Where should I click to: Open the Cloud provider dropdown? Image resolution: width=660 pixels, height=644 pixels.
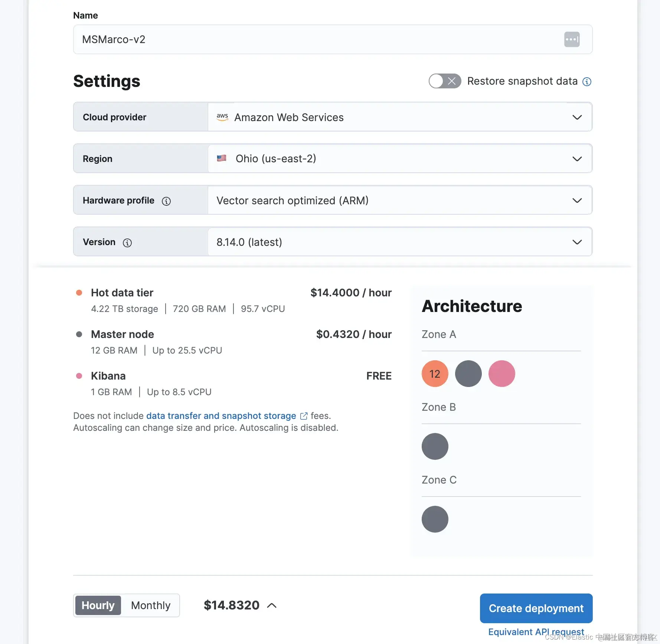tap(399, 117)
